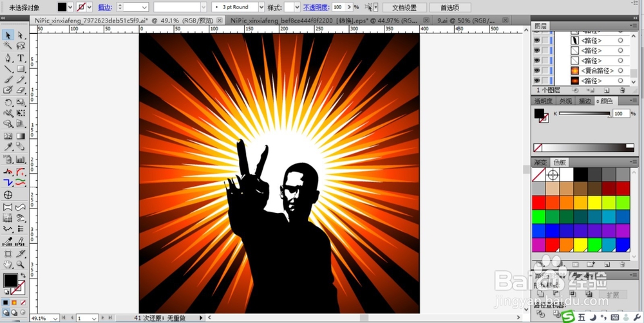Click the K slider in the color panel
644x323 pixels.
click(x=585, y=113)
